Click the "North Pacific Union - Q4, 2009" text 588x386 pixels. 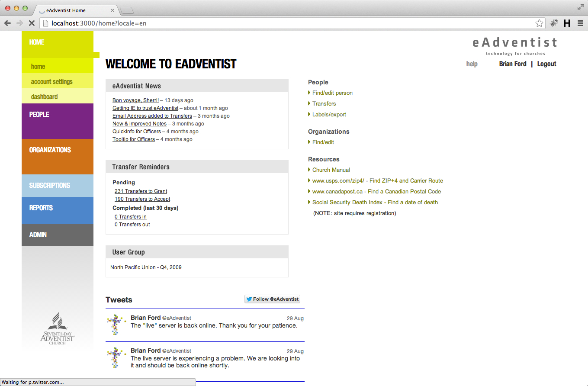[146, 267]
